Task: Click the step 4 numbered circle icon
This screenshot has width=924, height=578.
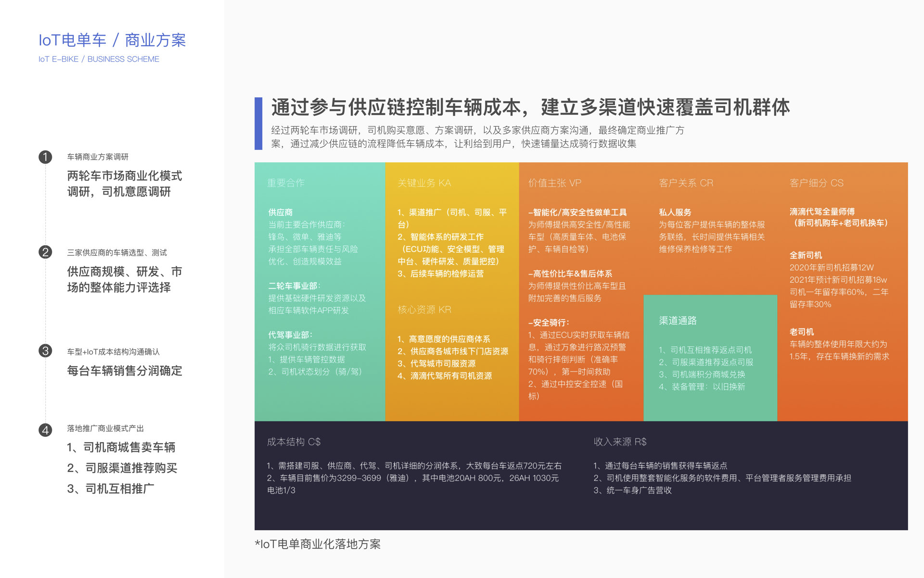Action: tap(45, 430)
